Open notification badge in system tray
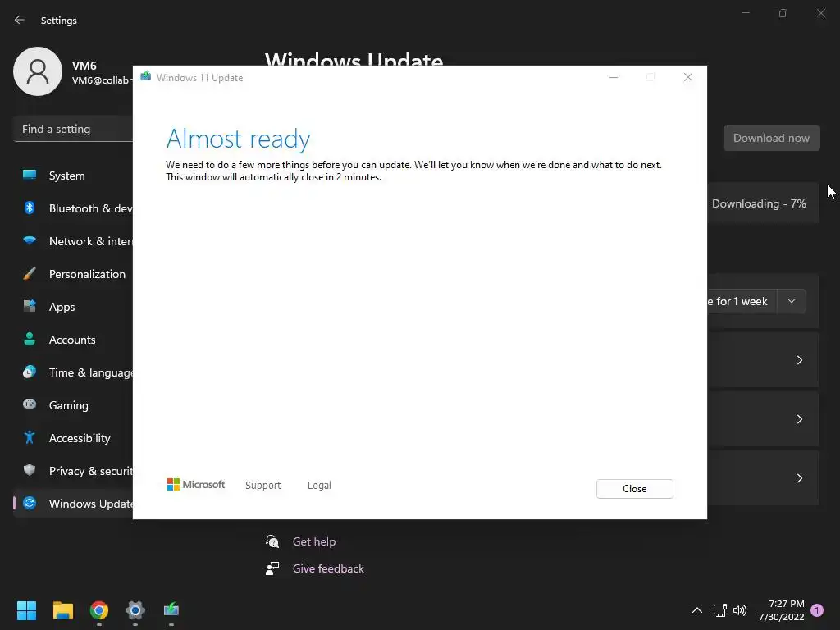The height and width of the screenshot is (630, 840). tap(817, 610)
